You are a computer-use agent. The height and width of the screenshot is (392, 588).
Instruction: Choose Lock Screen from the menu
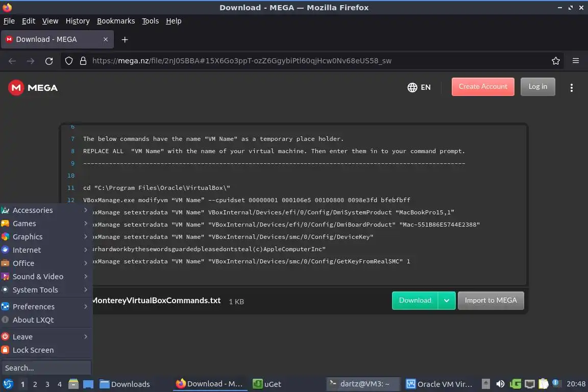point(46,350)
